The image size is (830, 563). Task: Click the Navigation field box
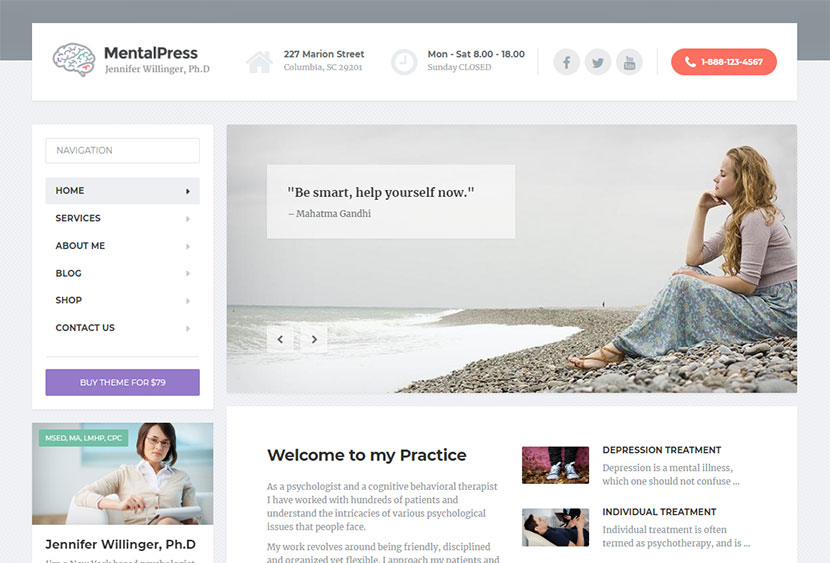pos(122,150)
